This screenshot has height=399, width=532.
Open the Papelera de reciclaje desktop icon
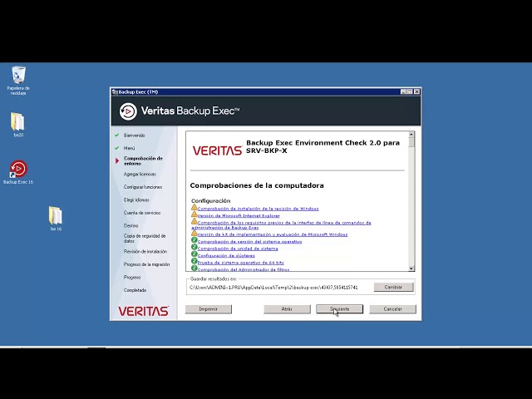point(18,80)
